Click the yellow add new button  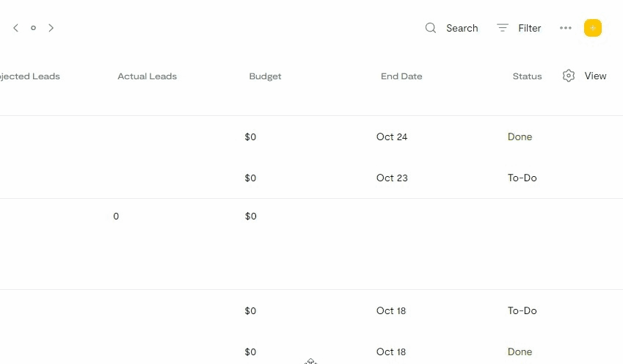(x=593, y=28)
